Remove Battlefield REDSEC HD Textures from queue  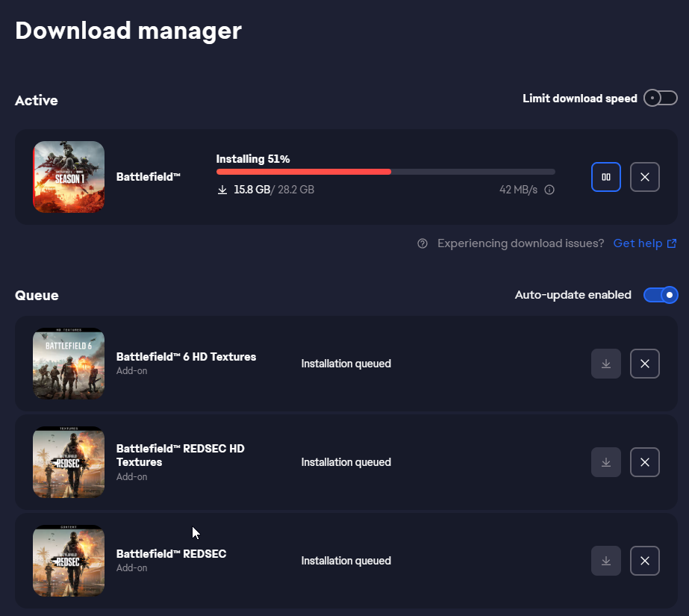pyautogui.click(x=644, y=462)
